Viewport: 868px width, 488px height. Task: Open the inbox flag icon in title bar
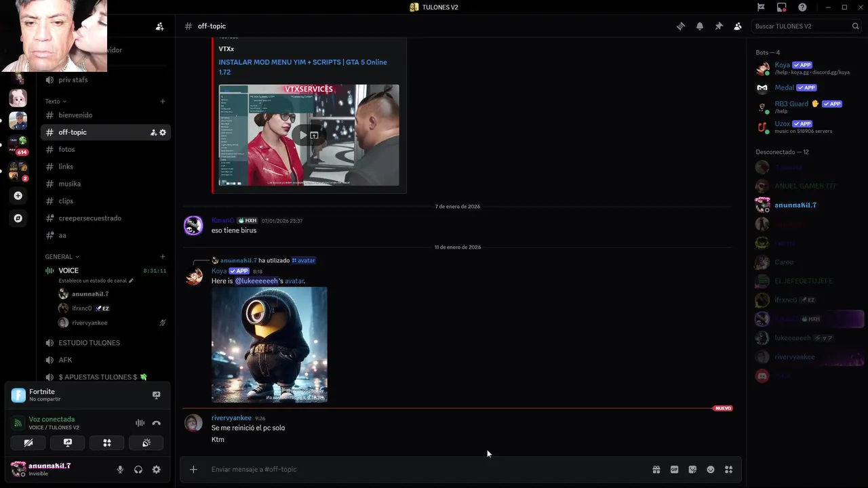click(761, 7)
